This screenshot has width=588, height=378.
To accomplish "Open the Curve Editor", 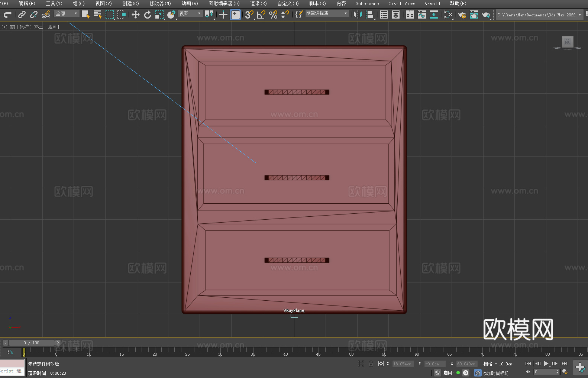I will pyautogui.click(x=422, y=14).
